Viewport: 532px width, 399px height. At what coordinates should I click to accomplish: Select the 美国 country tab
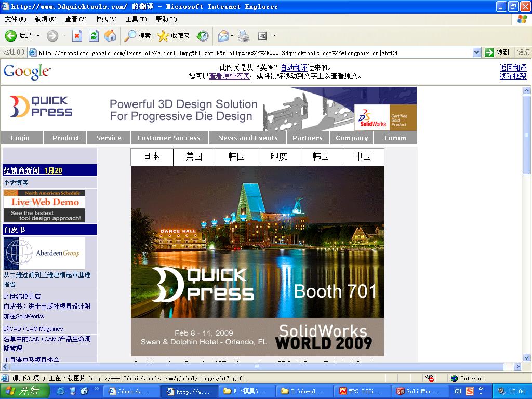click(194, 156)
